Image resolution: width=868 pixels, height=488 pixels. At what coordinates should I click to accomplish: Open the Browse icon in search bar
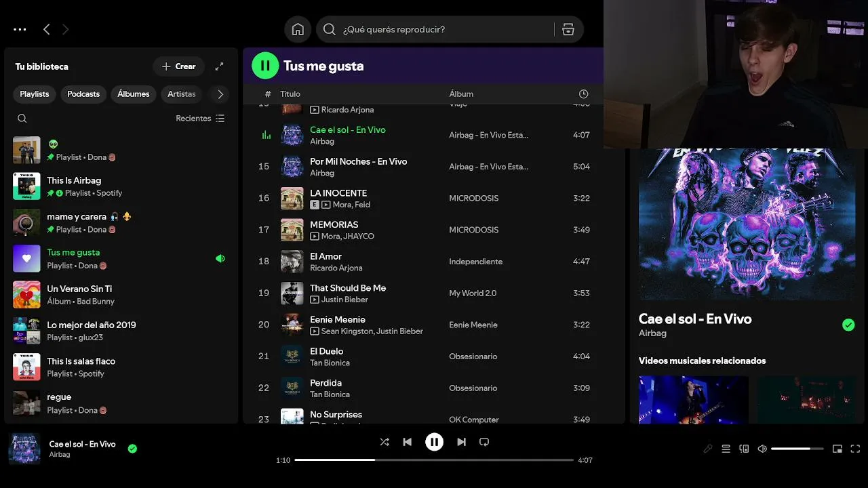(568, 29)
